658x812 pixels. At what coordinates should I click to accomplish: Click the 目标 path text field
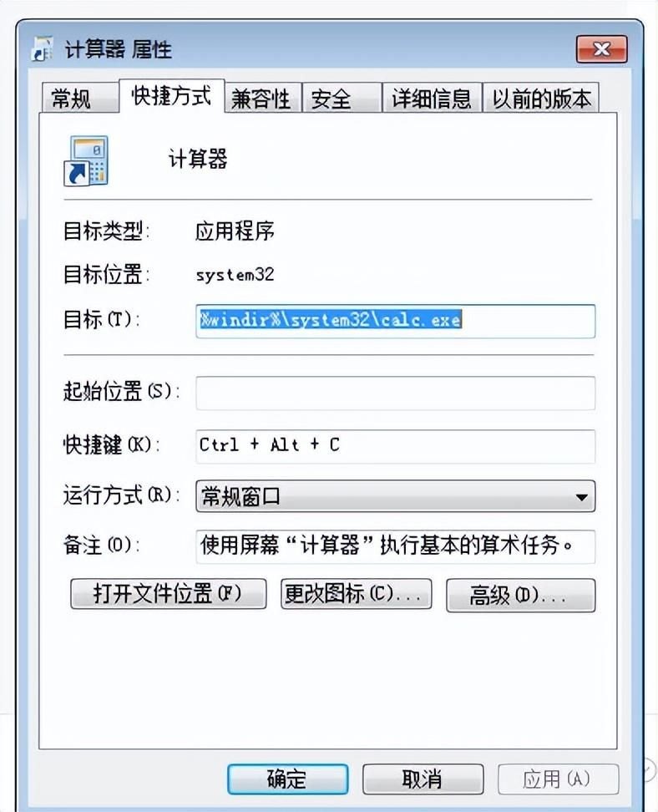pos(396,321)
